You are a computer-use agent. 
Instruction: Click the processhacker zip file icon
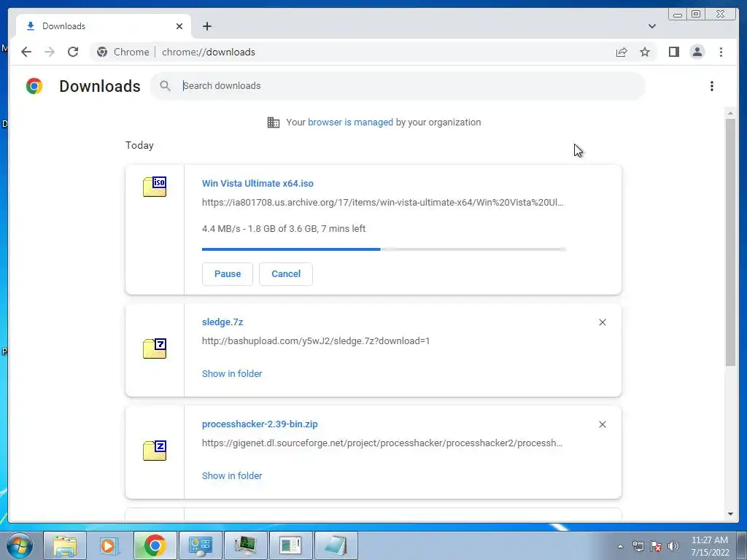155,451
